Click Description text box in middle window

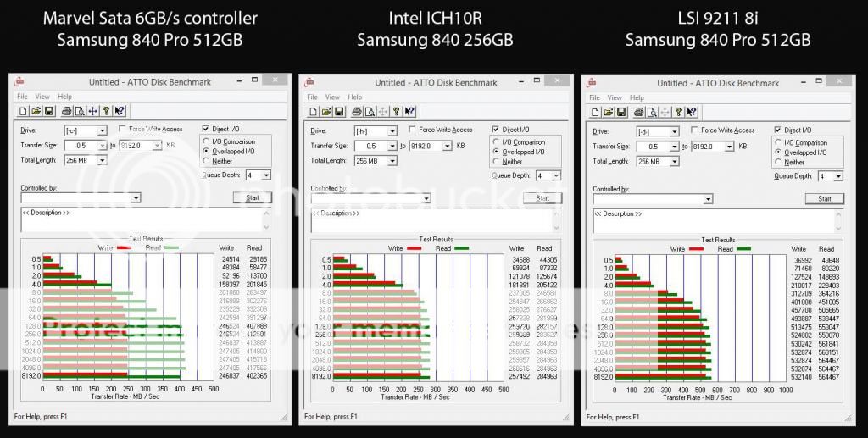(x=431, y=219)
